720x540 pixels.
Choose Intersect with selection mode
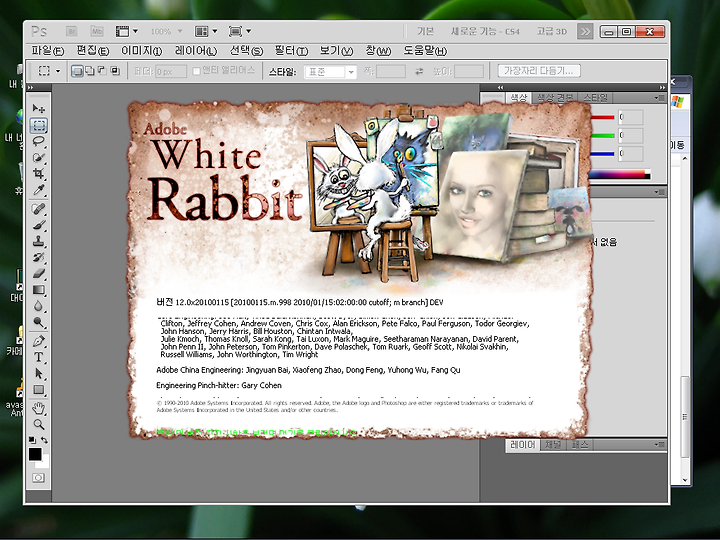coord(115,71)
